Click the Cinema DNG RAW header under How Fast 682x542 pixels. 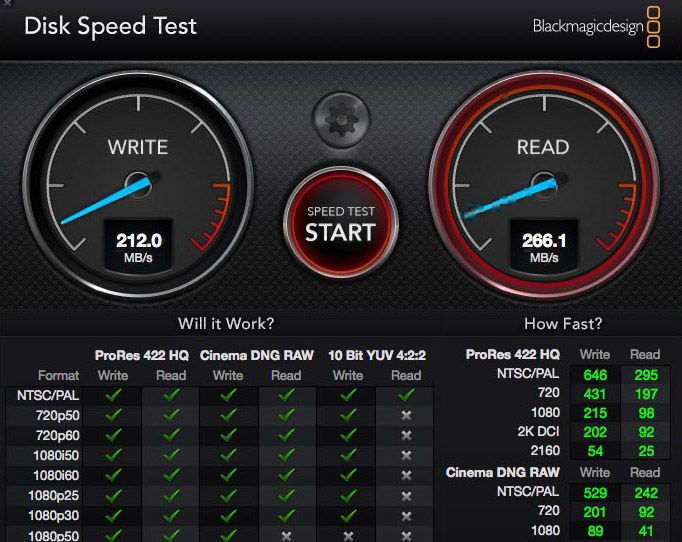pyautogui.click(x=503, y=472)
